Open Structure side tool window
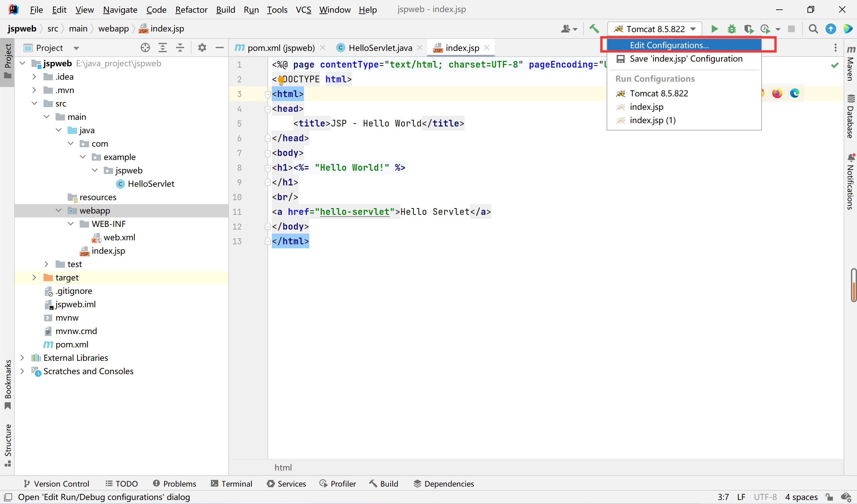 coord(7,445)
